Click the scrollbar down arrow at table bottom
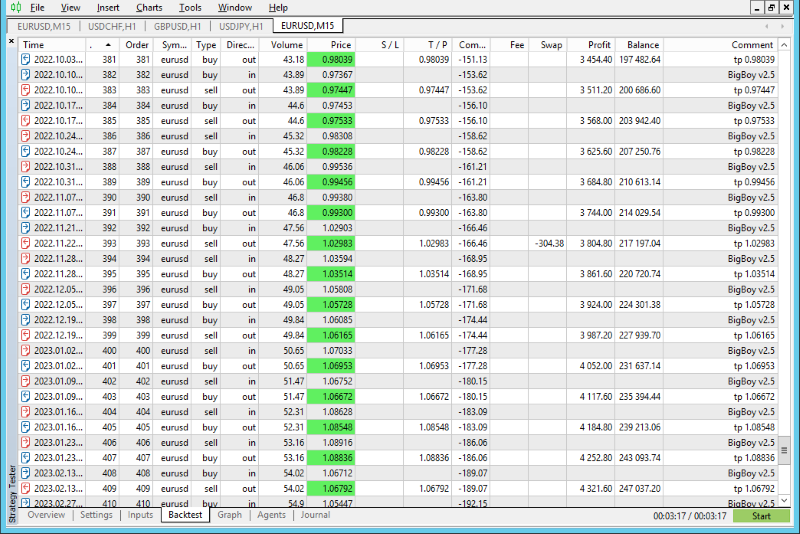The width and height of the screenshot is (800, 534). 784,501
